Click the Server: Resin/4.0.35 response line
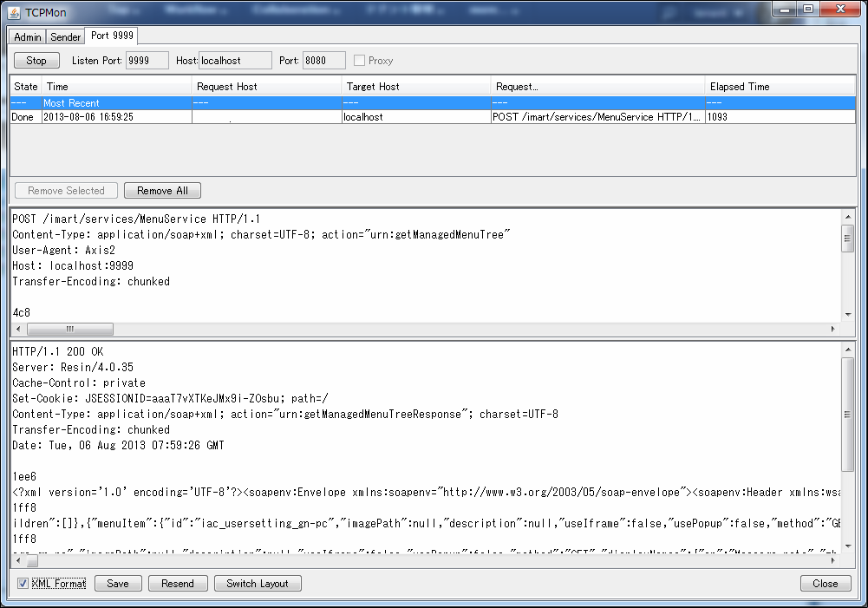 pyautogui.click(x=73, y=367)
